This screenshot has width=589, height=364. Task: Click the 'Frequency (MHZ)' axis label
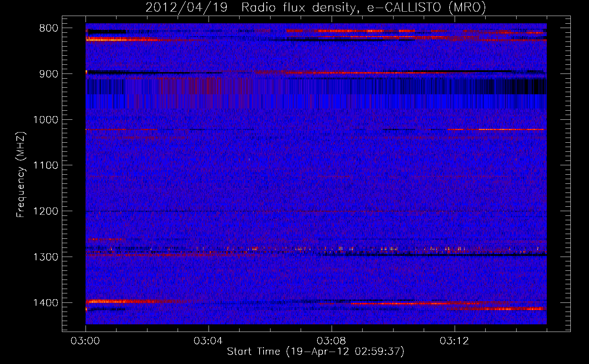tap(21, 175)
